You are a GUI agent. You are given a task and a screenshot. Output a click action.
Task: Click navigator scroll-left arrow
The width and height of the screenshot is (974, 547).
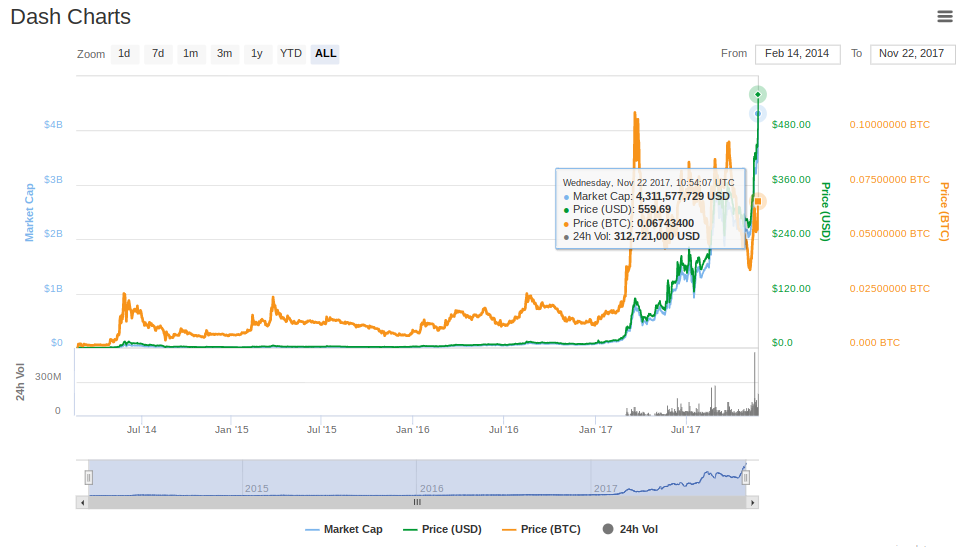83,502
